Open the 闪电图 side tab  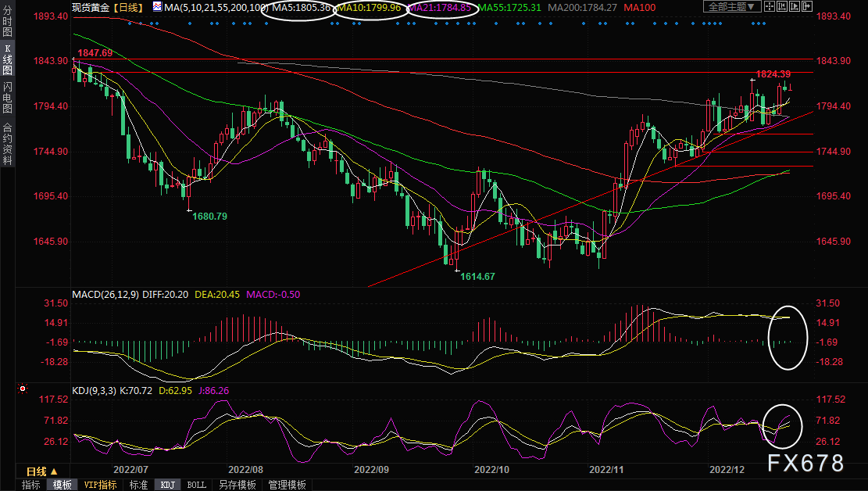coord(7,97)
